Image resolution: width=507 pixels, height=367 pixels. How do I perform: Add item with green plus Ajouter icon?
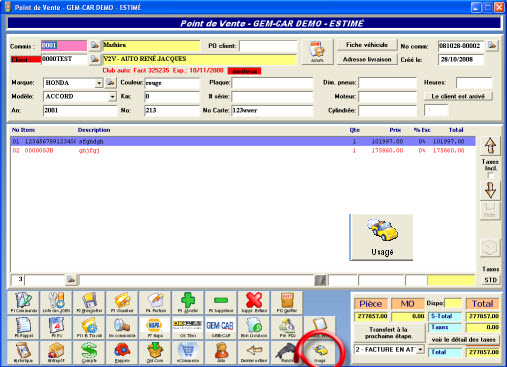pos(188,303)
